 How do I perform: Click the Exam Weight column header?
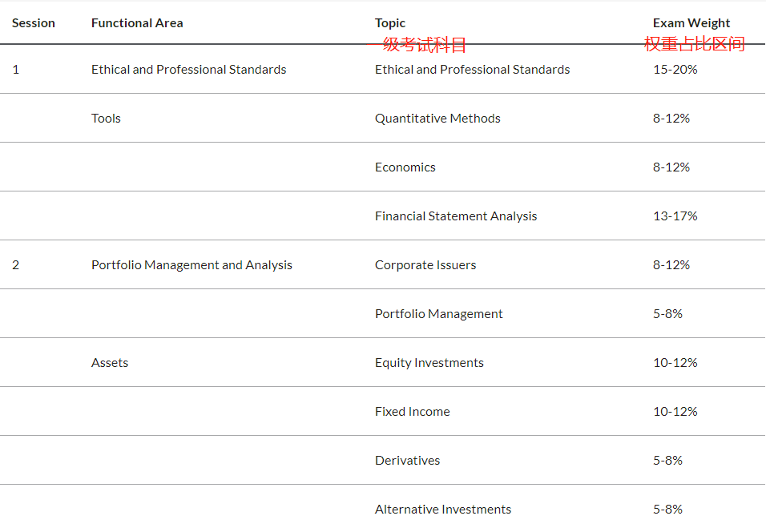pos(691,23)
